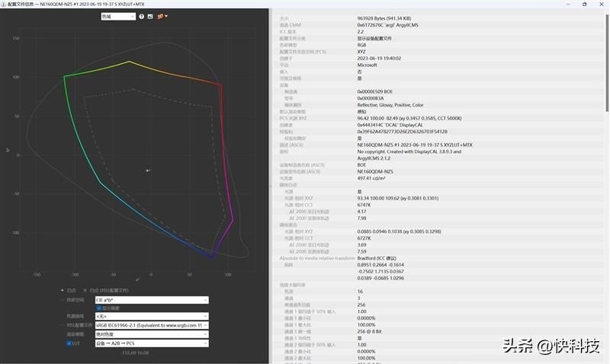Click the DisplayCAL app icon in title bar

click(3, 4)
